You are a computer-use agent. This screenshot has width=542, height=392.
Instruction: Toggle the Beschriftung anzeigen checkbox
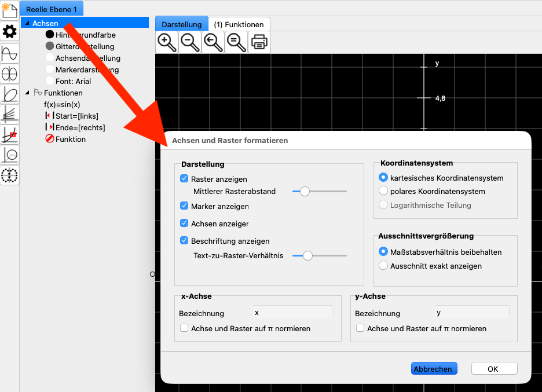click(x=185, y=241)
